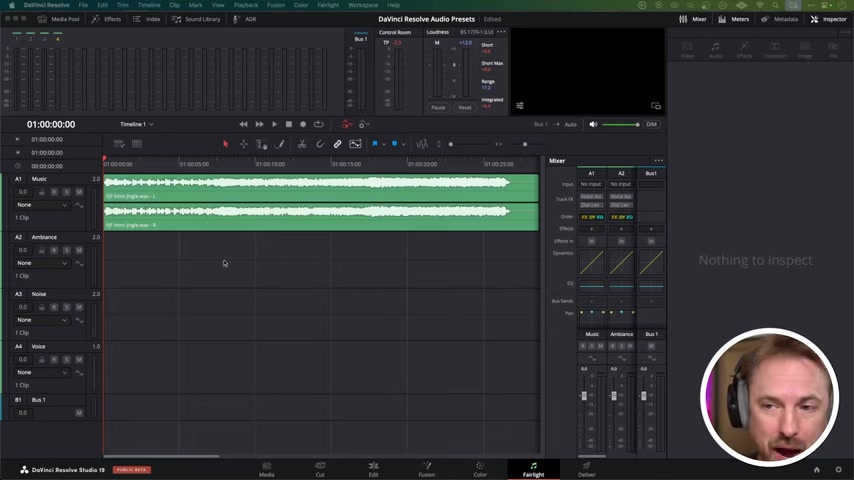
Task: Open the File menu
Action: 83,5
